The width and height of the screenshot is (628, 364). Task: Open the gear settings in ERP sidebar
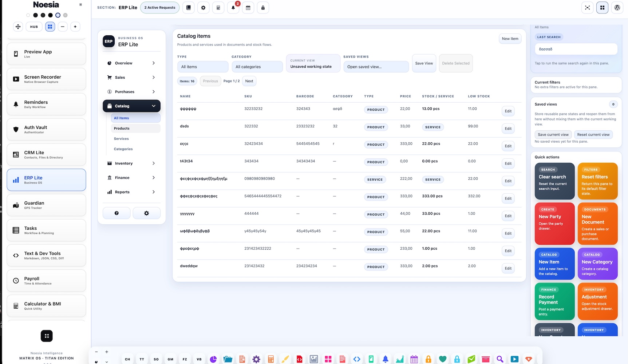pos(146,213)
